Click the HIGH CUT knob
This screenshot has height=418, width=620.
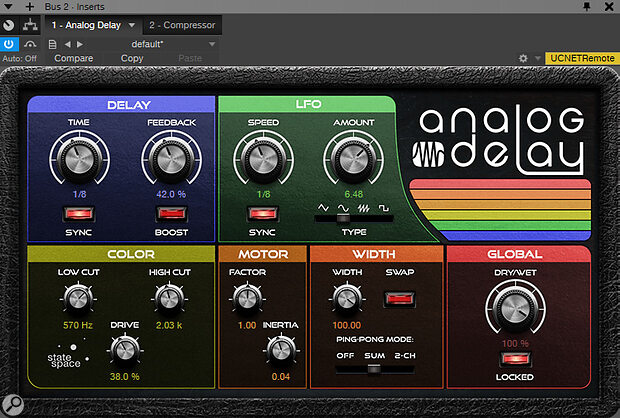point(169,299)
